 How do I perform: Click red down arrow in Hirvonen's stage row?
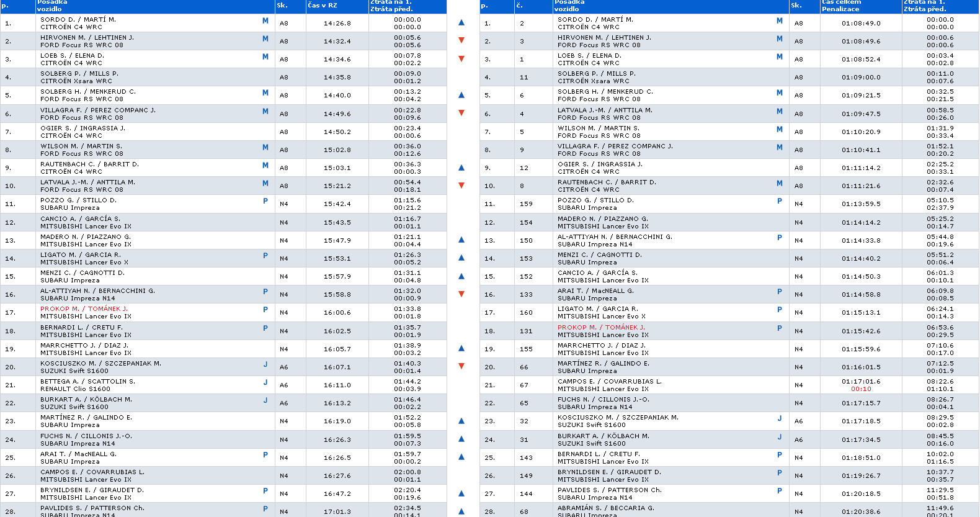click(461, 40)
